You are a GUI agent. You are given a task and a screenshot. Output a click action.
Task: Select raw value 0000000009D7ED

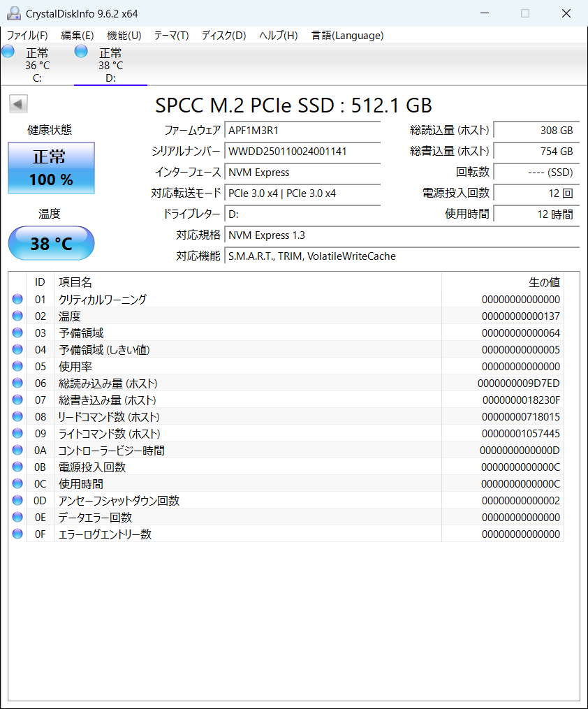(518, 383)
